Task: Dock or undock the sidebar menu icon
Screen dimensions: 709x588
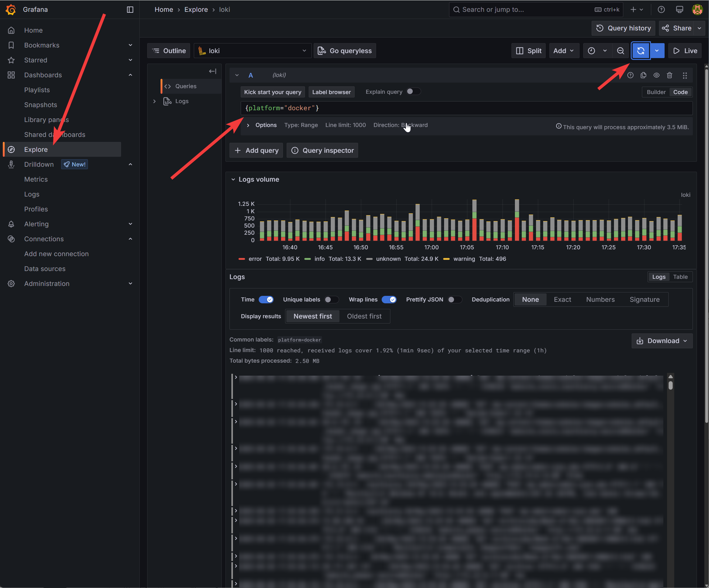Action: pyautogui.click(x=130, y=9)
